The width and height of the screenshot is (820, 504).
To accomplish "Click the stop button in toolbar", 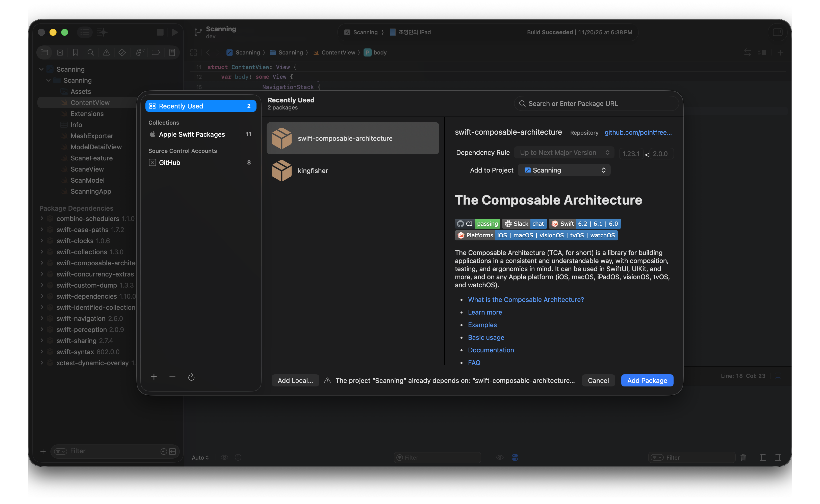I will (x=160, y=32).
